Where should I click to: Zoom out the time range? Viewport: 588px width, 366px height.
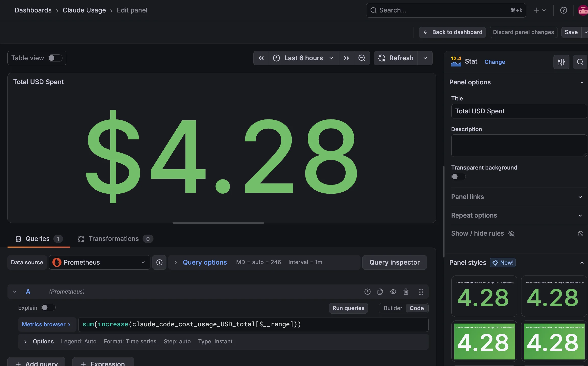tap(362, 58)
